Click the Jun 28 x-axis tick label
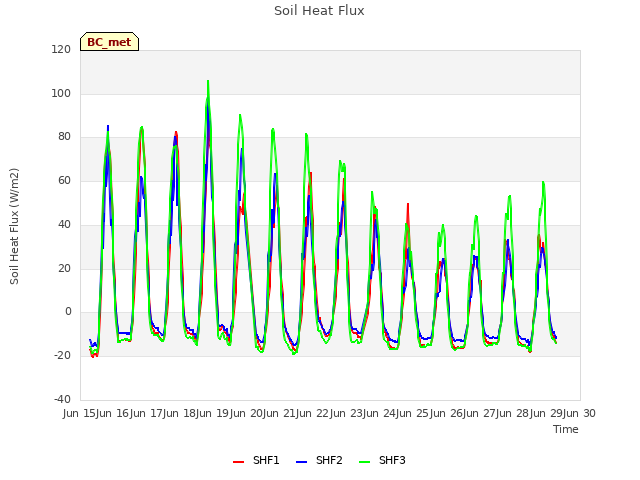The width and height of the screenshot is (640, 480). (513, 413)
